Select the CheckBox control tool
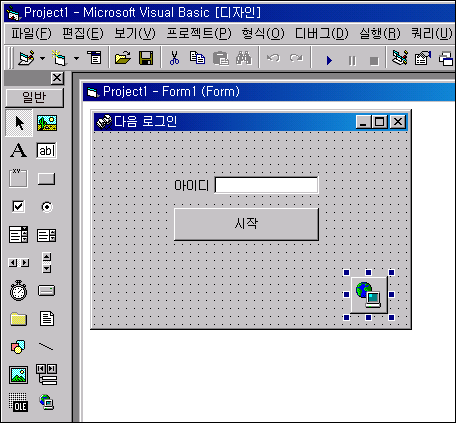The image size is (456, 423). (x=19, y=206)
